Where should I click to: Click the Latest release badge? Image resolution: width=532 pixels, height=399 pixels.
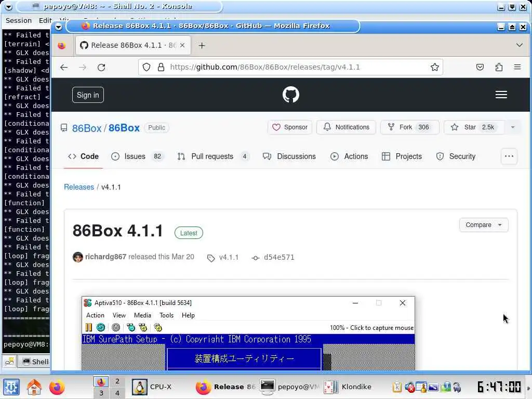(x=189, y=233)
